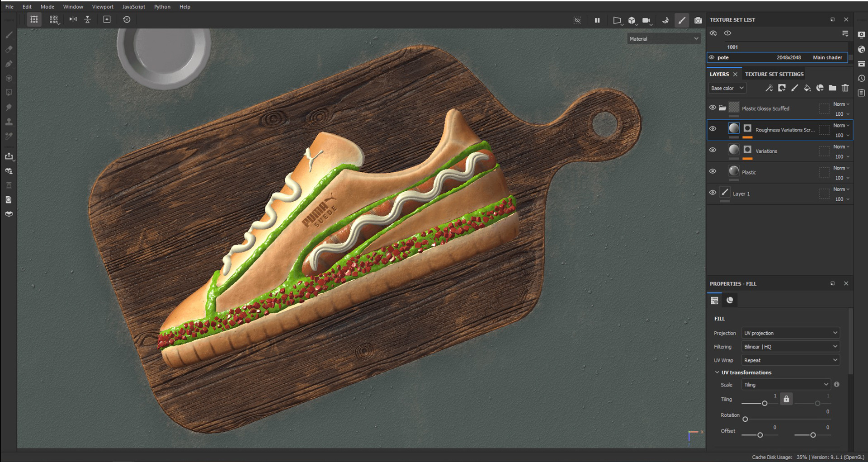The image size is (868, 462).
Task: Open the File menu
Action: coord(9,7)
